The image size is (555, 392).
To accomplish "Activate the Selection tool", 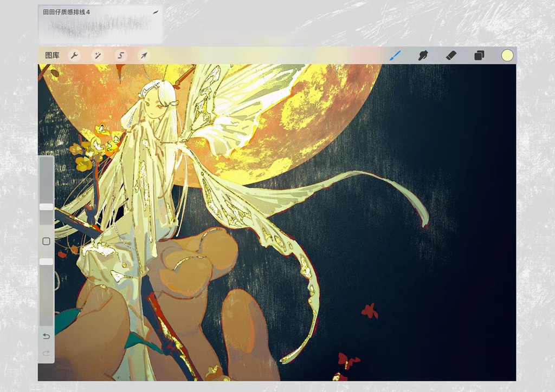I will (120, 55).
